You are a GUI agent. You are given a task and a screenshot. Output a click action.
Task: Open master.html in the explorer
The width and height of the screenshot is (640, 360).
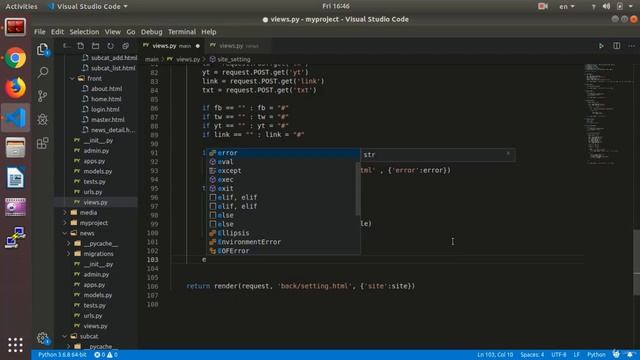click(108, 120)
